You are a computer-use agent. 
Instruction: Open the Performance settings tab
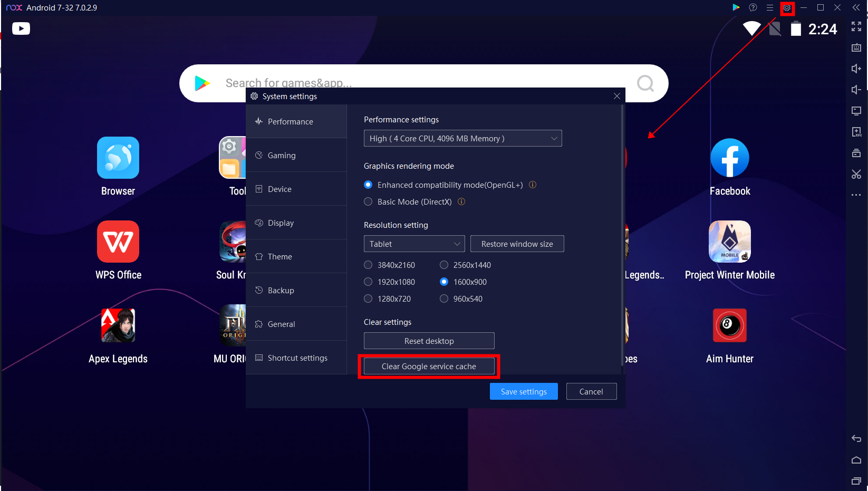[296, 121]
